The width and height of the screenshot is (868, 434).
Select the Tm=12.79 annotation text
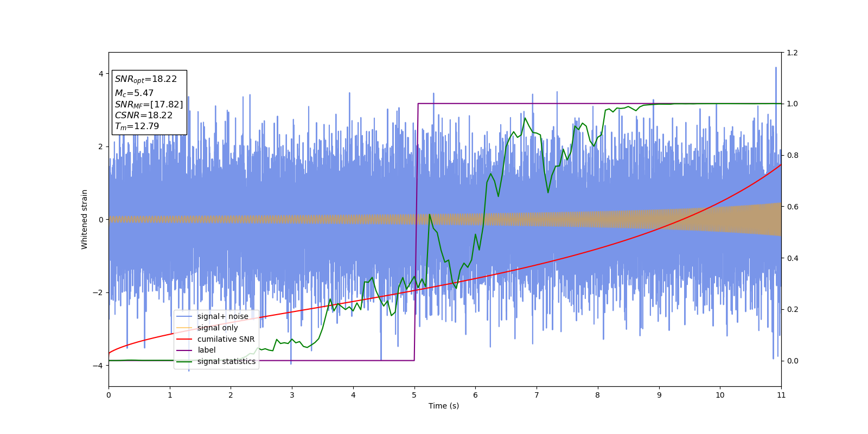coord(137,126)
